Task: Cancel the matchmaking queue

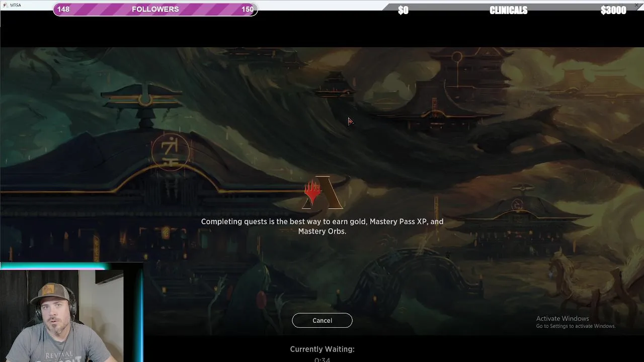Action: point(322,320)
